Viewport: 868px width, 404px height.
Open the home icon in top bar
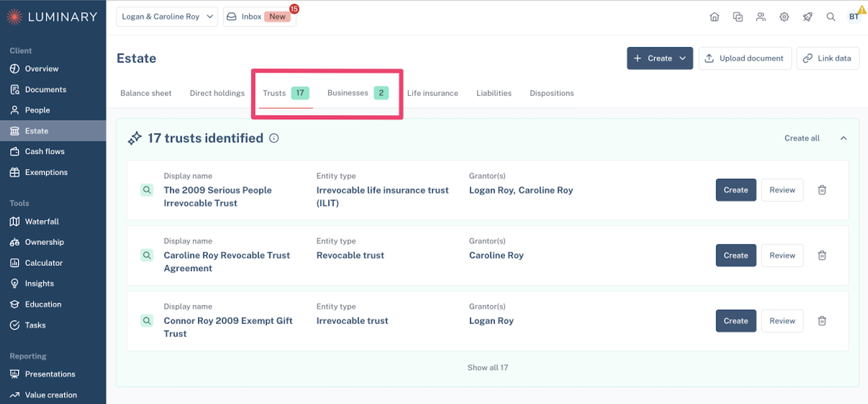pos(714,17)
